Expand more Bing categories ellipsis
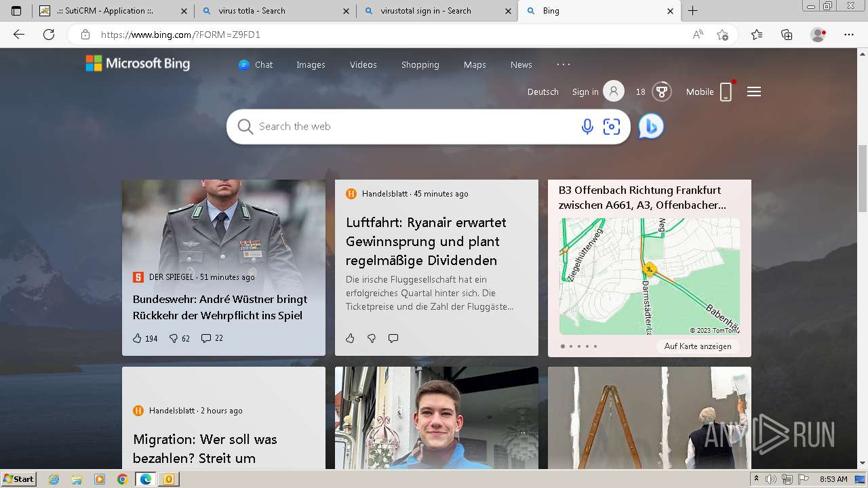This screenshot has width=868, height=488. click(564, 64)
